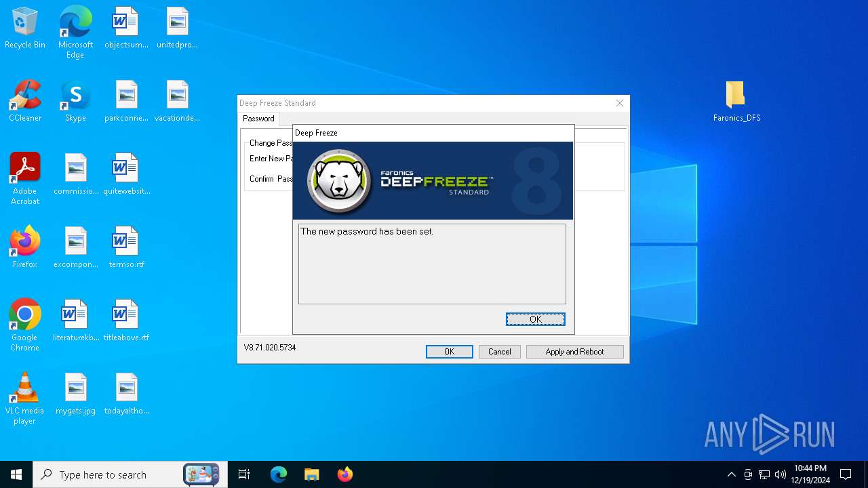
Task: Click OK in the Deep Freeze message dialog
Action: coord(535,319)
